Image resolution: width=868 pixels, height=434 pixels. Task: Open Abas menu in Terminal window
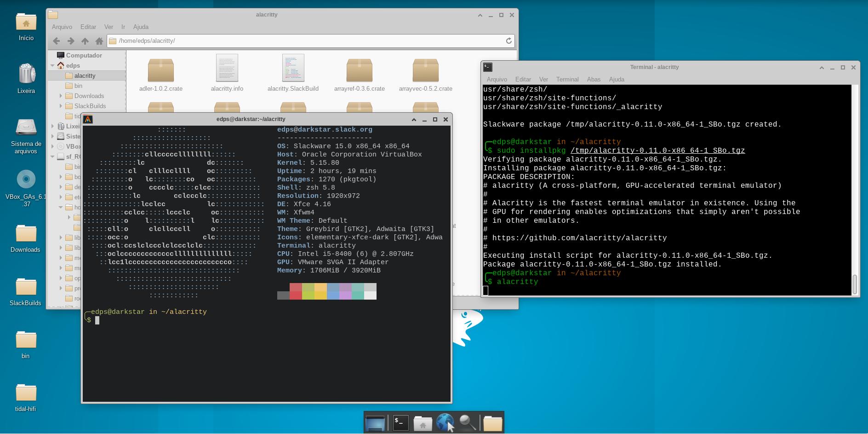pyautogui.click(x=594, y=79)
